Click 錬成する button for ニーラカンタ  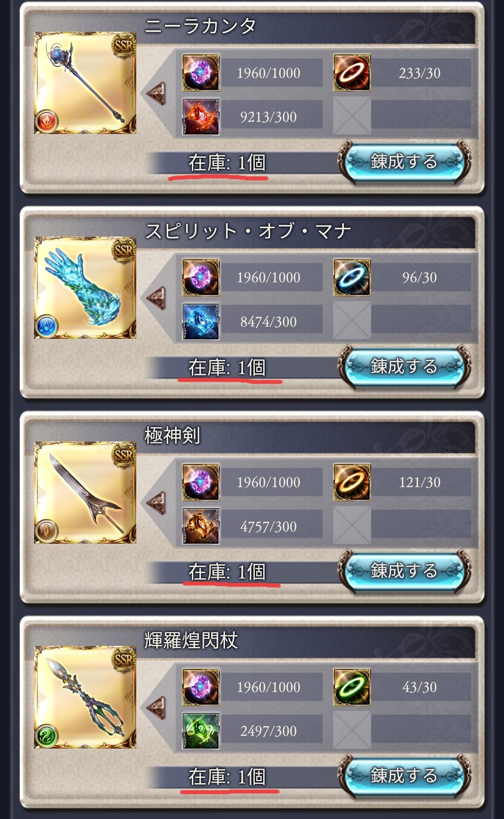click(x=404, y=161)
